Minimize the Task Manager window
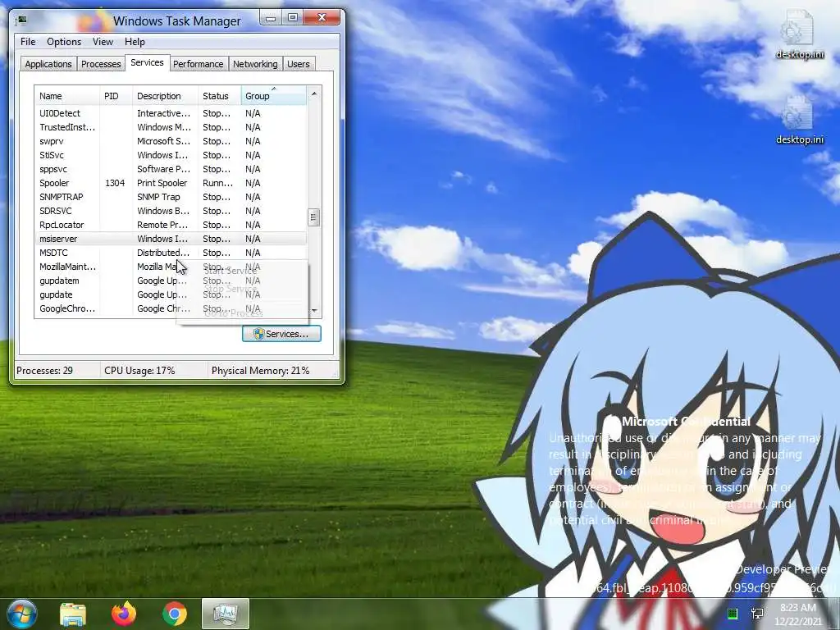 tap(271, 18)
